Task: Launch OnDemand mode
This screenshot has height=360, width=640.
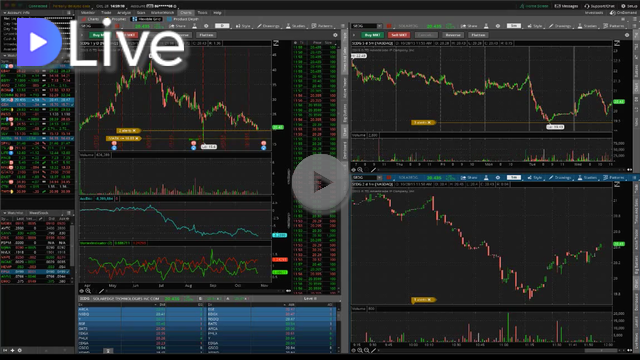Action: (x=623, y=13)
